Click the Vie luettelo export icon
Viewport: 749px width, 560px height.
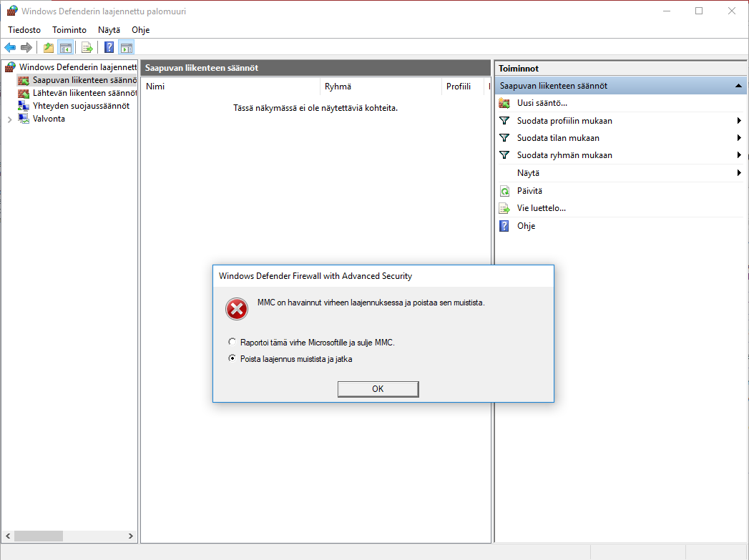click(x=504, y=208)
